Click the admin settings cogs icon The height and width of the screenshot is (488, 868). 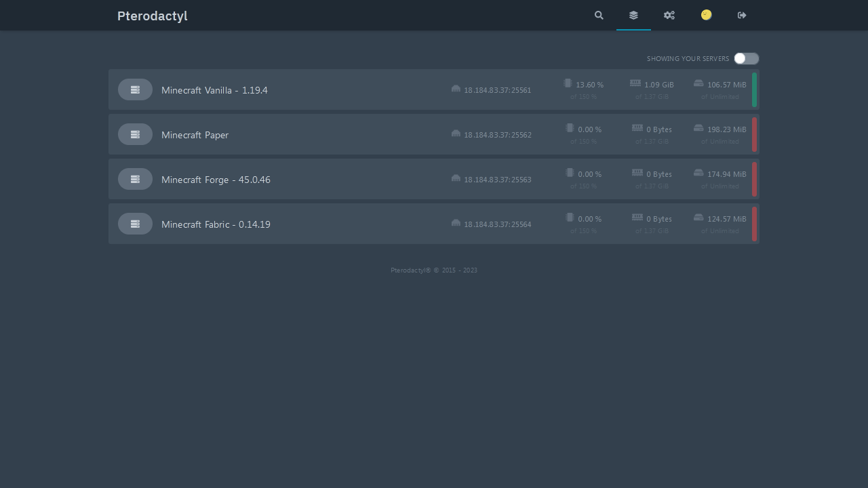669,15
